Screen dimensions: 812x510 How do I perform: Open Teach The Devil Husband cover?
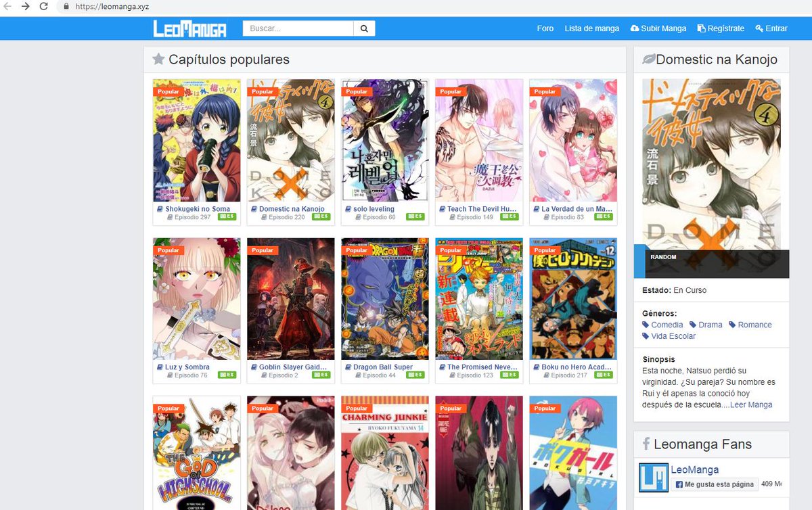coord(479,140)
